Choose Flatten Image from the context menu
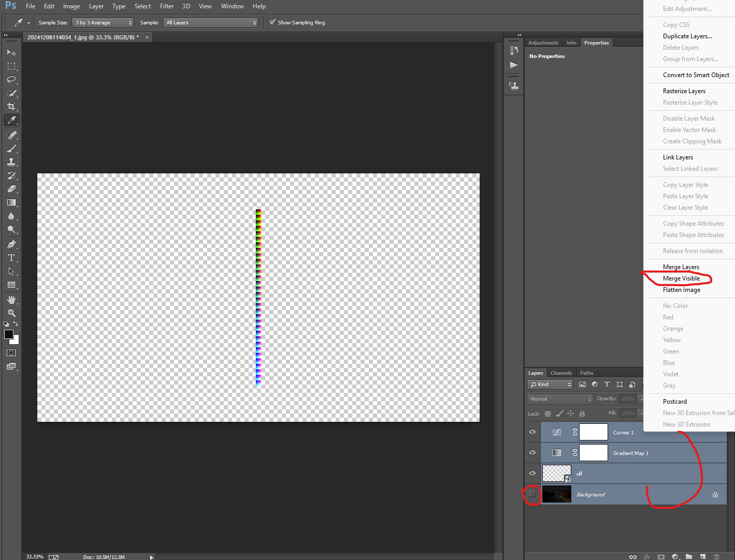This screenshot has width=735, height=560. tap(682, 290)
